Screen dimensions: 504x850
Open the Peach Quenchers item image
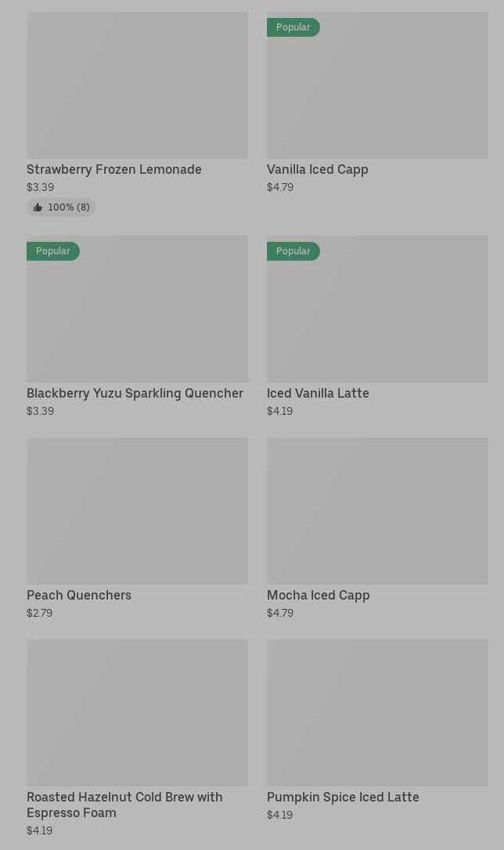tap(137, 510)
